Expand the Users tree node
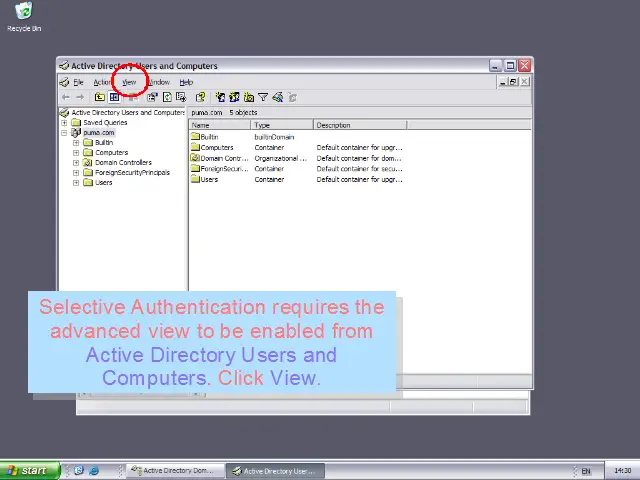 [x=76, y=182]
